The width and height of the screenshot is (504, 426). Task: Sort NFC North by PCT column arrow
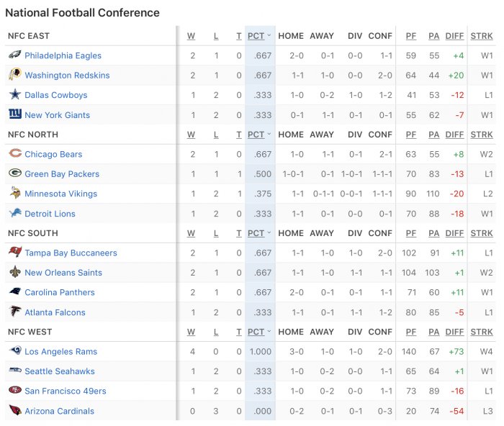click(269, 135)
